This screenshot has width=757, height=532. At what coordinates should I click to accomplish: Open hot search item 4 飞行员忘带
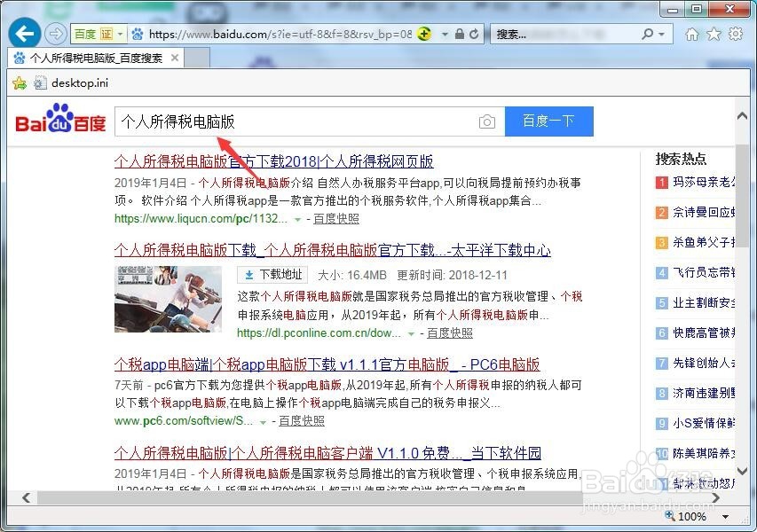pyautogui.click(x=695, y=272)
